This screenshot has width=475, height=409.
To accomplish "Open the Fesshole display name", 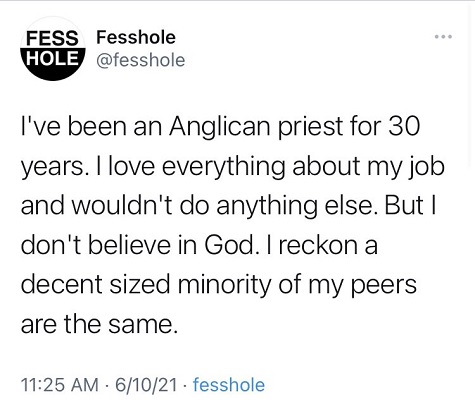I will tap(136, 37).
